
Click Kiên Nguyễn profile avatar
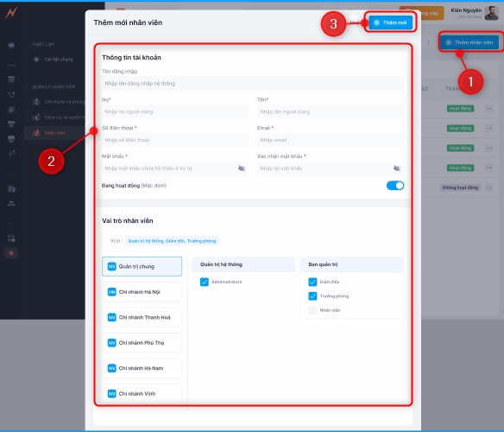click(x=491, y=13)
